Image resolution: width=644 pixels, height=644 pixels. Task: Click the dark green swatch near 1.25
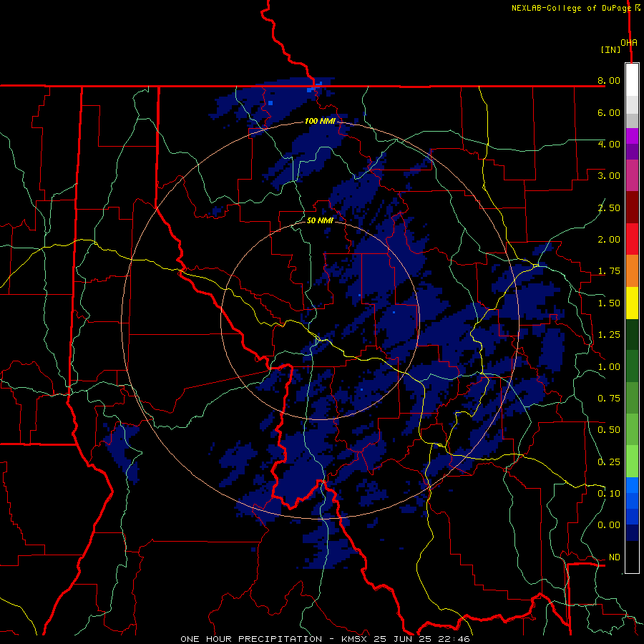[632, 334]
